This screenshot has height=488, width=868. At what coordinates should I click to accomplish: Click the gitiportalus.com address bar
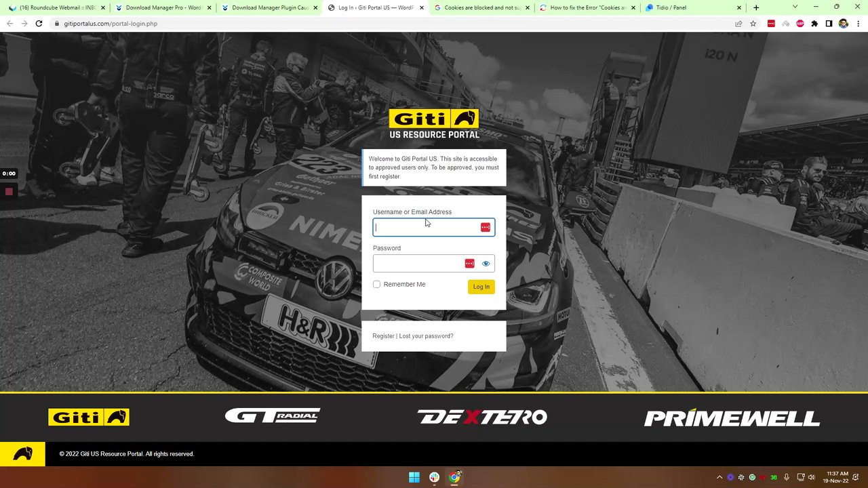point(393,23)
